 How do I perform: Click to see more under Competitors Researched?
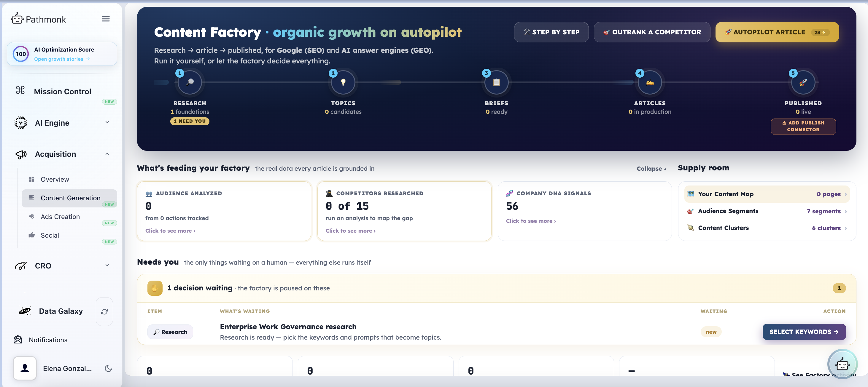tap(350, 231)
